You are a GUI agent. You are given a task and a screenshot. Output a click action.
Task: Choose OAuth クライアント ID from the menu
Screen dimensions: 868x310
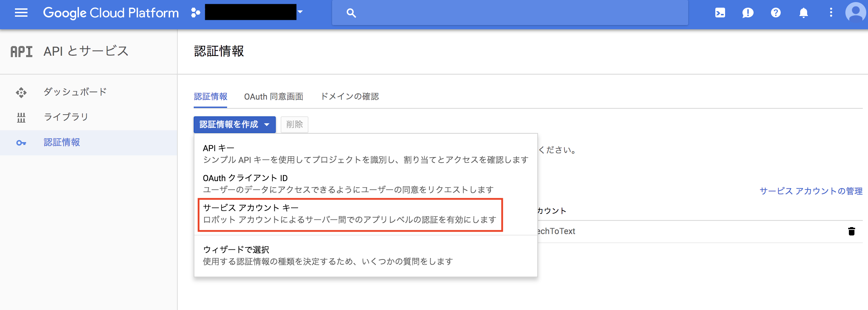(x=366, y=184)
